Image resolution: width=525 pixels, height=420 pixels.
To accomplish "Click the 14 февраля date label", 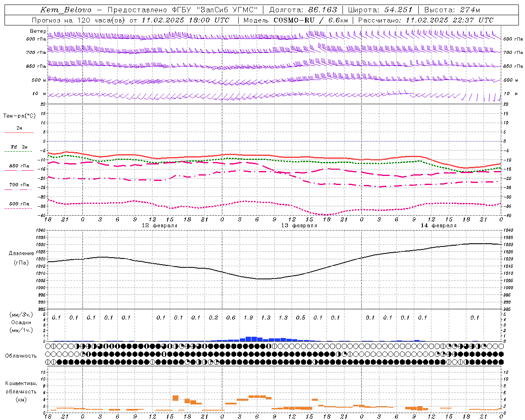I will point(438,226).
